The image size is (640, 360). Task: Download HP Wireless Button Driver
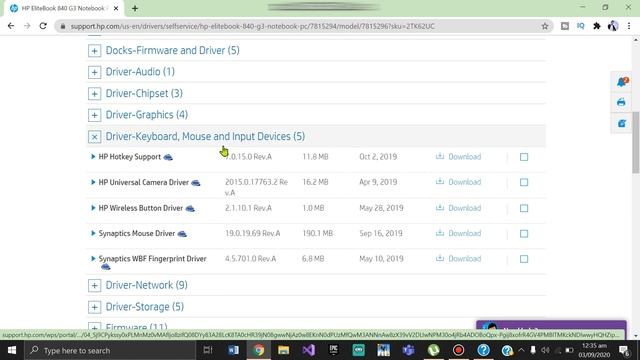click(458, 208)
